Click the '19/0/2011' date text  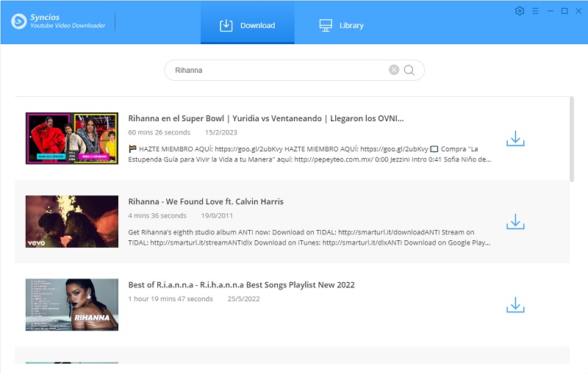click(217, 215)
